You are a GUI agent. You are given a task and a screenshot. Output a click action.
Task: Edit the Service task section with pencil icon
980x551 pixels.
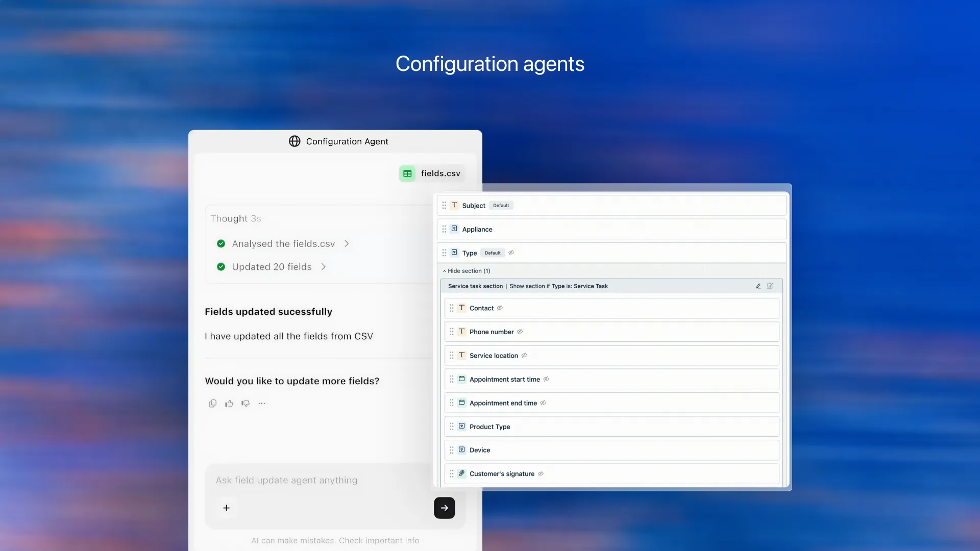758,286
